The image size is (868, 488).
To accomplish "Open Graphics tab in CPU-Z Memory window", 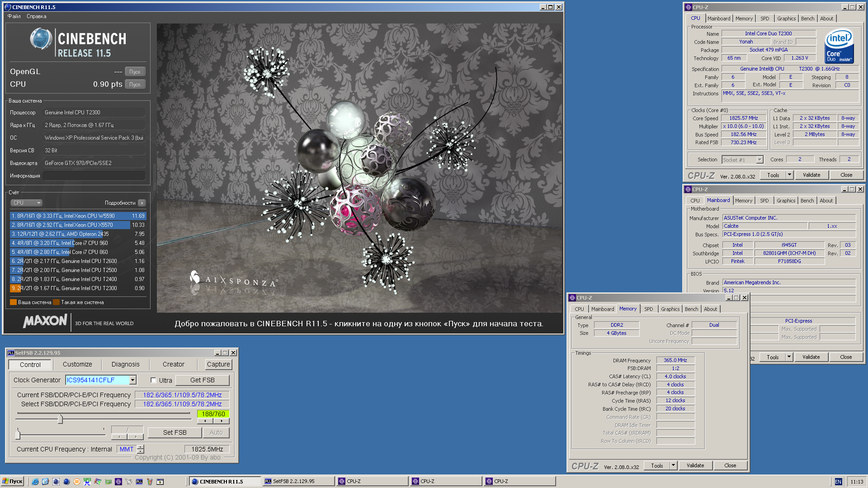I will coord(670,309).
